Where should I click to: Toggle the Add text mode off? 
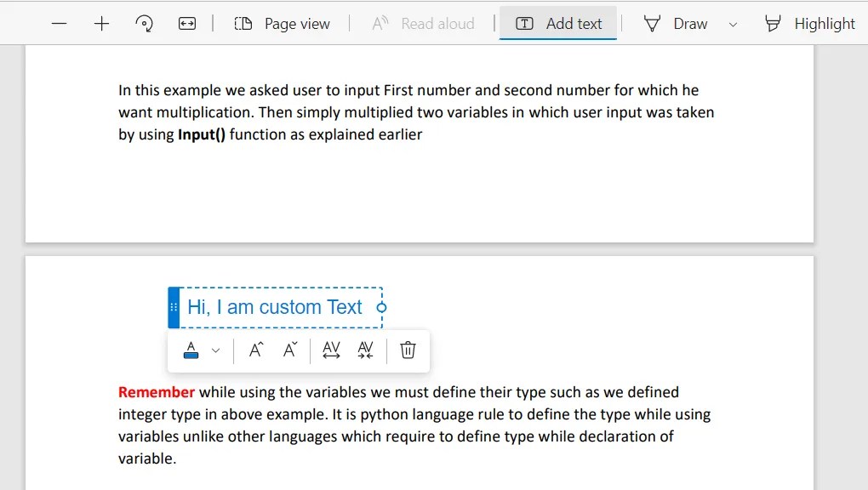click(x=558, y=23)
